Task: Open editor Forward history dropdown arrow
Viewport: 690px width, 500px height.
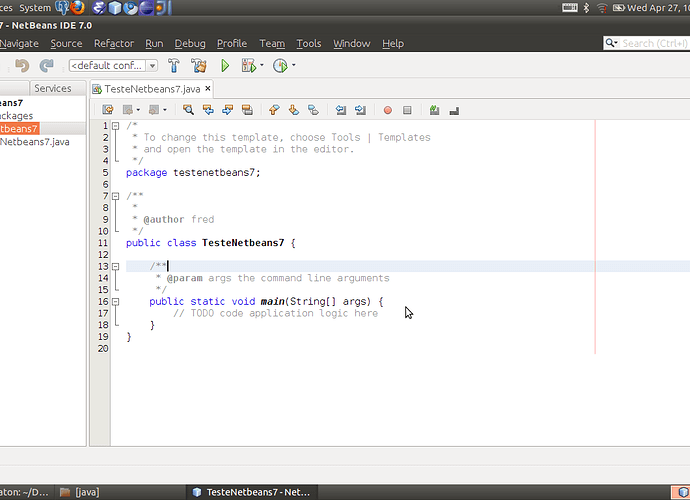Action: [x=165, y=110]
